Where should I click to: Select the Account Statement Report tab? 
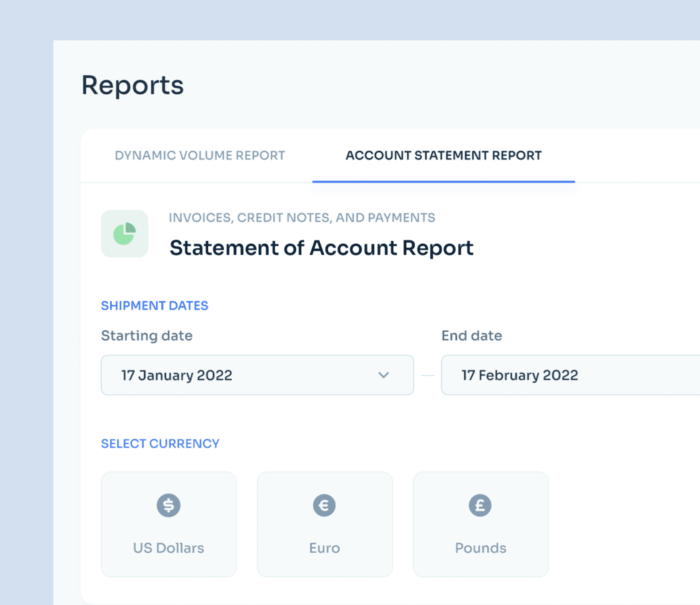coord(443,155)
